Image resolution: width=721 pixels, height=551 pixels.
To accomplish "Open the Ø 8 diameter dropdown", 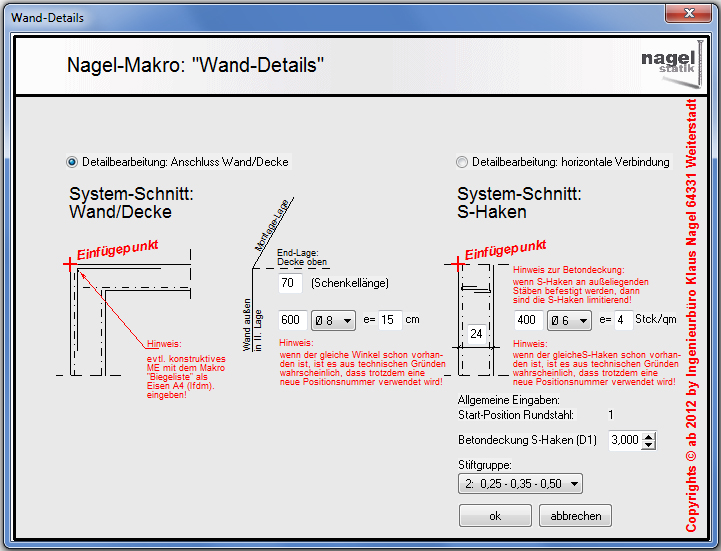I will point(333,320).
